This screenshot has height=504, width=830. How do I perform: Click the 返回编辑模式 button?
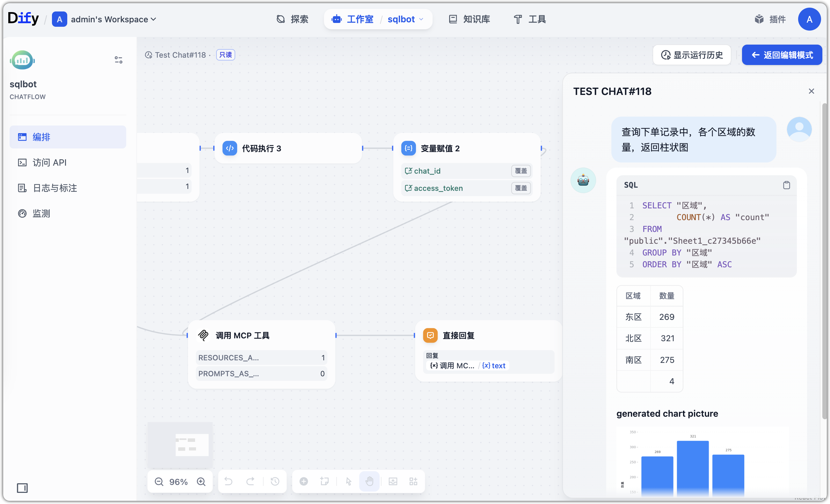(782, 55)
